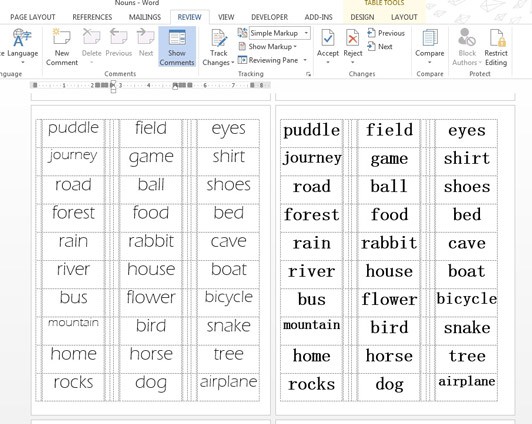
Task: Open the Add-Ins tab
Action: (x=318, y=17)
